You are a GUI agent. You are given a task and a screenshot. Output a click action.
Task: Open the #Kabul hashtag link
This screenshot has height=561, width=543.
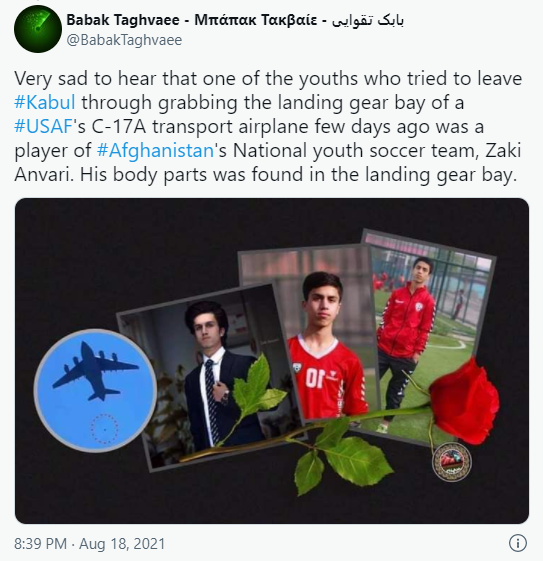(x=45, y=102)
